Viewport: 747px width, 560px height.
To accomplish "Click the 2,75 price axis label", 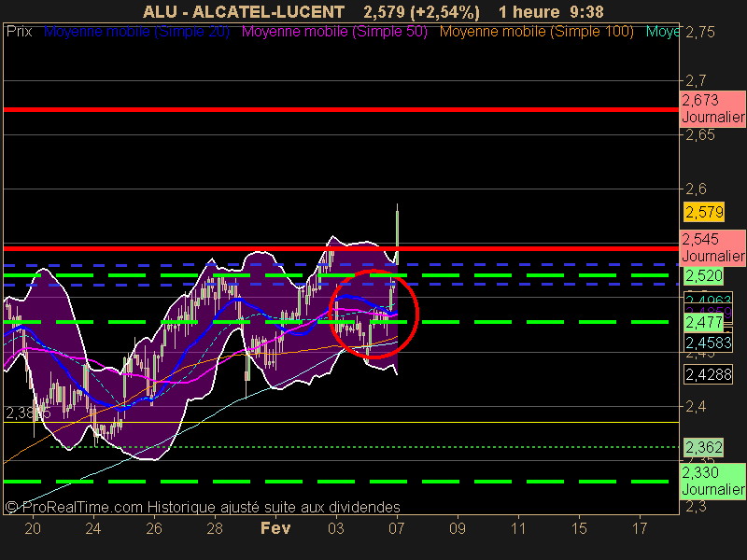I will click(699, 33).
